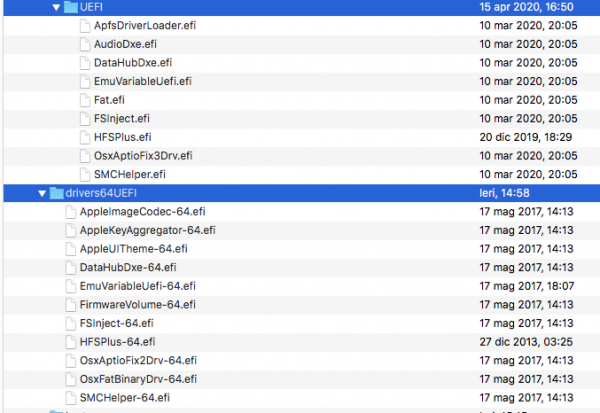
Task: Click the date 15 apr 2020, 16:50
Action: pos(527,7)
